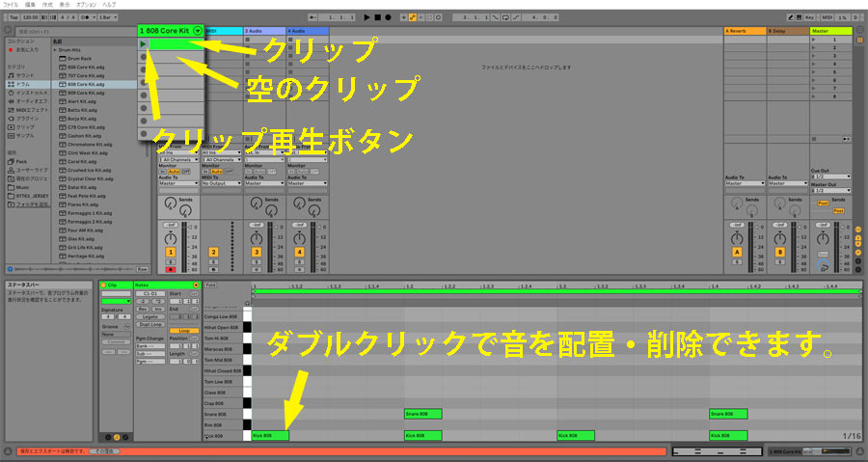This screenshot has height=462, width=868.
Task: Toggle Return B activator button
Action: [780, 253]
